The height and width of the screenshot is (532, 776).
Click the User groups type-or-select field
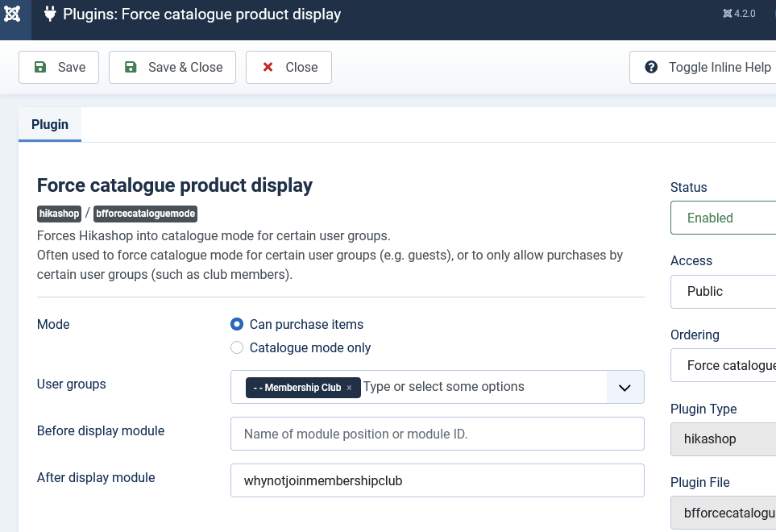click(x=483, y=387)
